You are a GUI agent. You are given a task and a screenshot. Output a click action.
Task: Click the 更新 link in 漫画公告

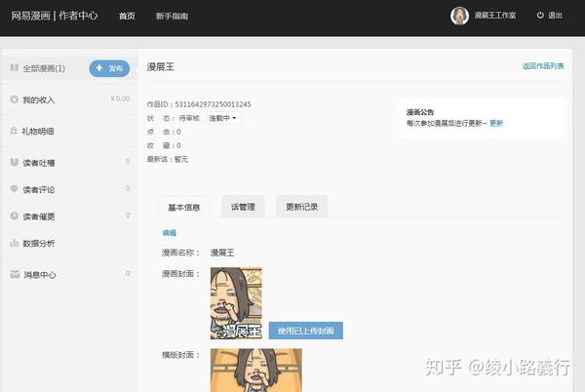coord(496,123)
